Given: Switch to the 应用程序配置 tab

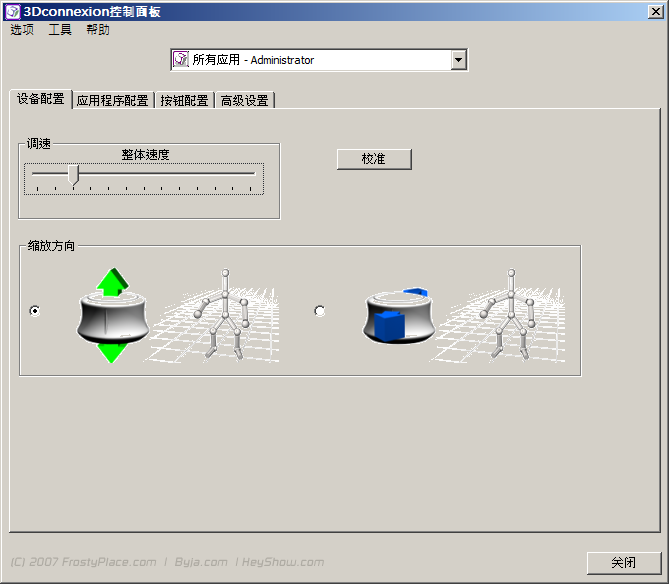Looking at the screenshot, I should 112,100.
